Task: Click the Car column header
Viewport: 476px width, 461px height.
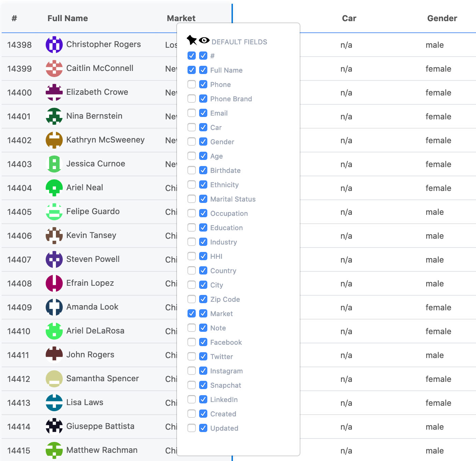Action: click(x=349, y=18)
